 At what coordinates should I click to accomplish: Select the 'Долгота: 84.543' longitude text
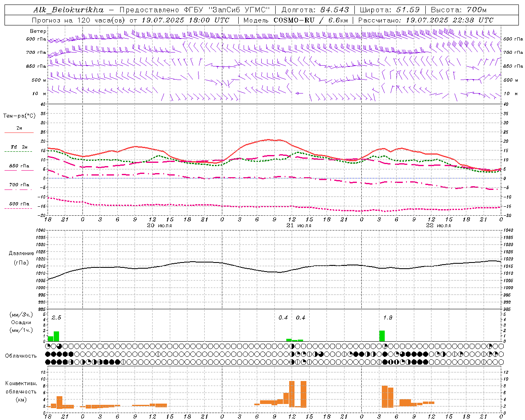[315, 10]
